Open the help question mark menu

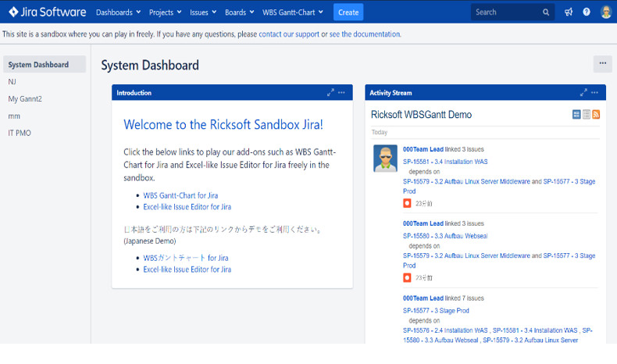pyautogui.click(x=587, y=12)
